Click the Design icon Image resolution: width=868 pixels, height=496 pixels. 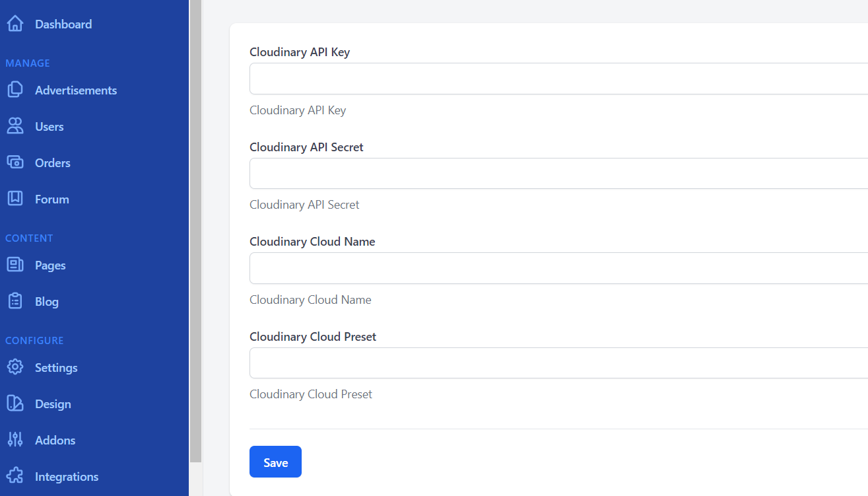coord(15,404)
